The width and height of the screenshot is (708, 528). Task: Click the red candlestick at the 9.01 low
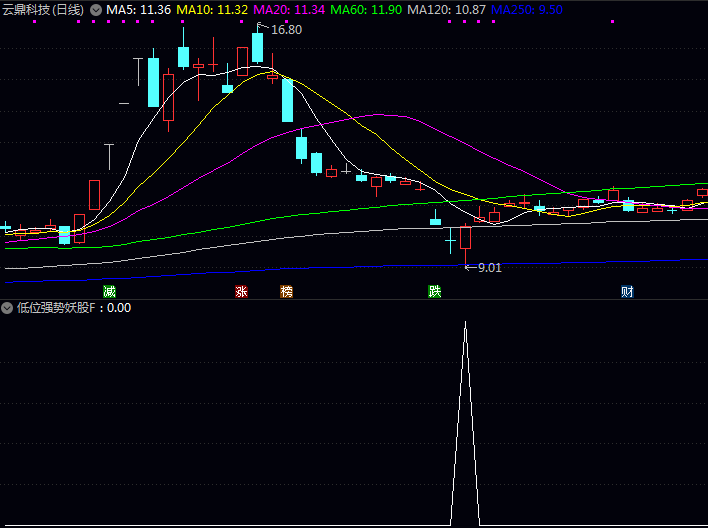466,238
